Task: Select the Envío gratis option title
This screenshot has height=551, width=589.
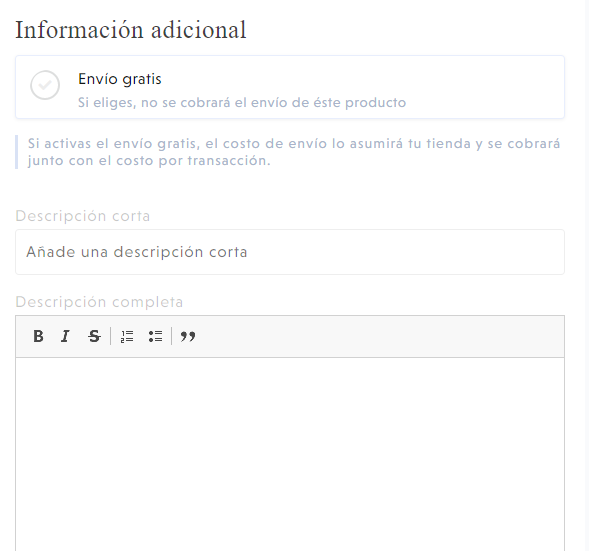Action: click(119, 79)
